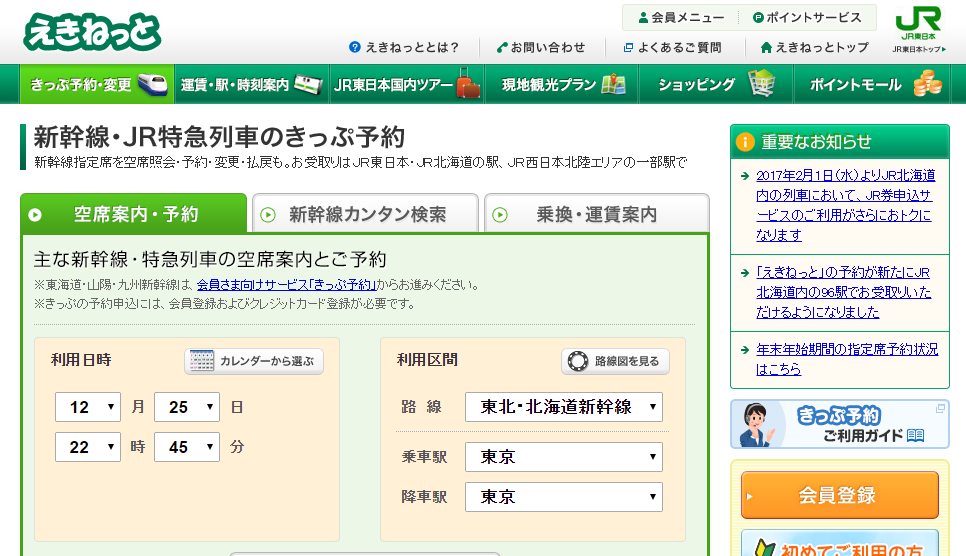This screenshot has height=556, width=966.
Task: Click the shinkansen train icon in nav
Action: point(152,84)
